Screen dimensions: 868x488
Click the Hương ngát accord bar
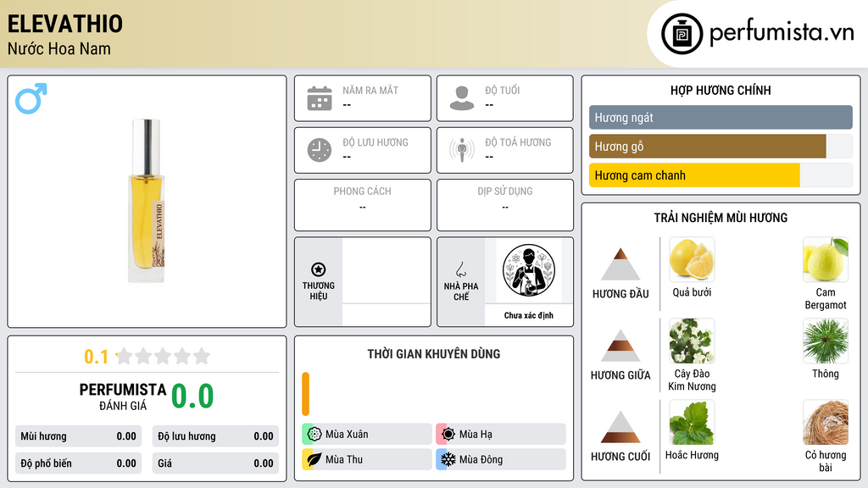(x=721, y=117)
